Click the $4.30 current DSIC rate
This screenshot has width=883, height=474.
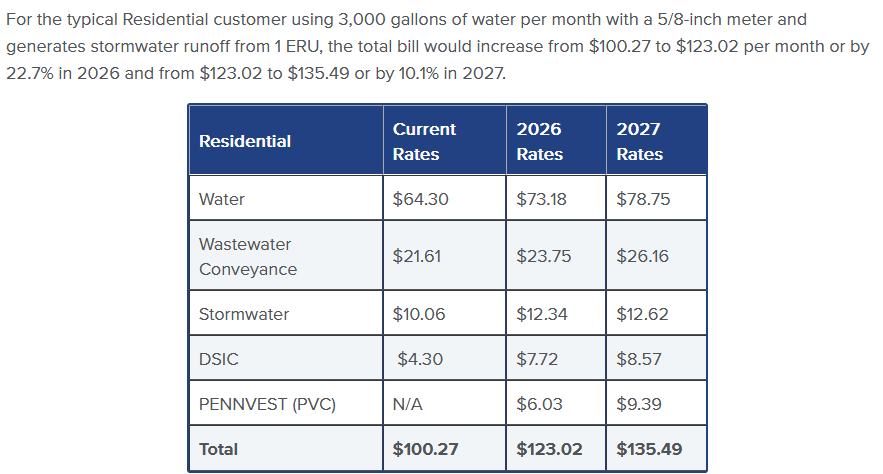click(420, 359)
